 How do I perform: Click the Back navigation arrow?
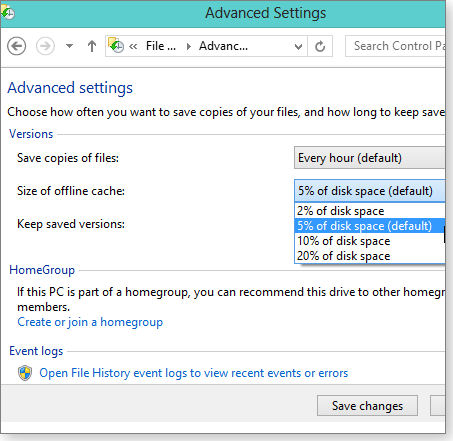point(17,46)
